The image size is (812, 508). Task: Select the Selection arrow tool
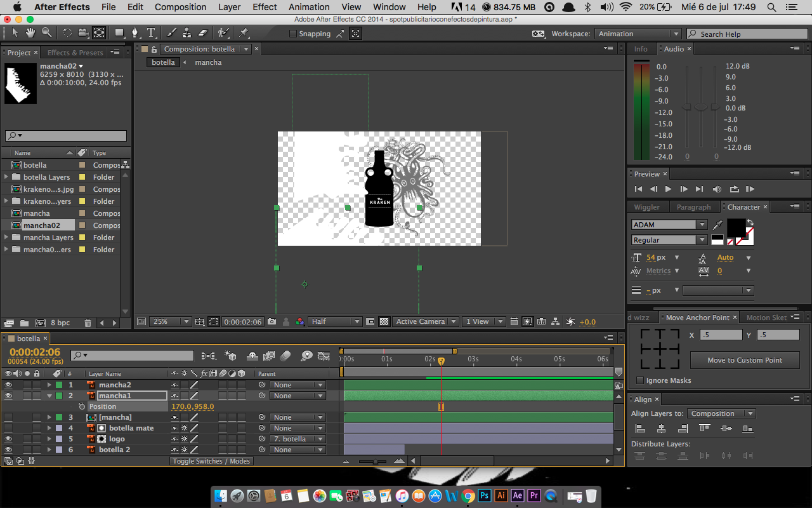(x=15, y=32)
